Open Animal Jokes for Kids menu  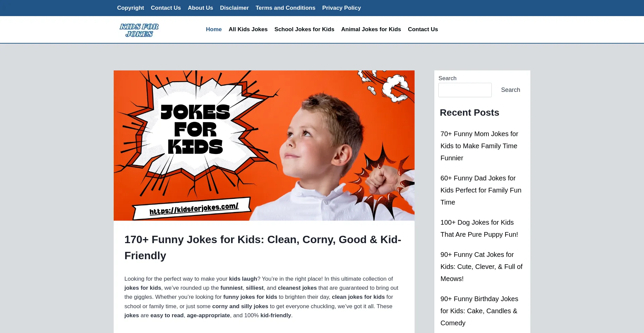click(x=371, y=29)
